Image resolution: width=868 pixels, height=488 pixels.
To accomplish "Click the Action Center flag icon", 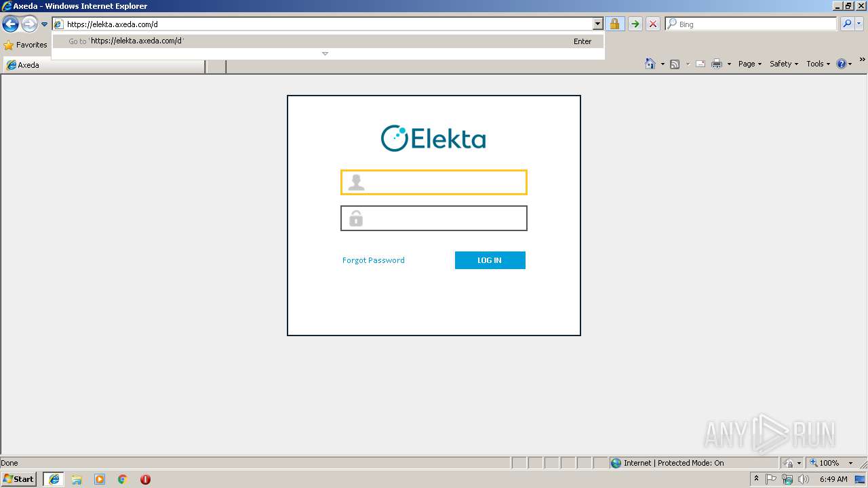I will pos(771,479).
